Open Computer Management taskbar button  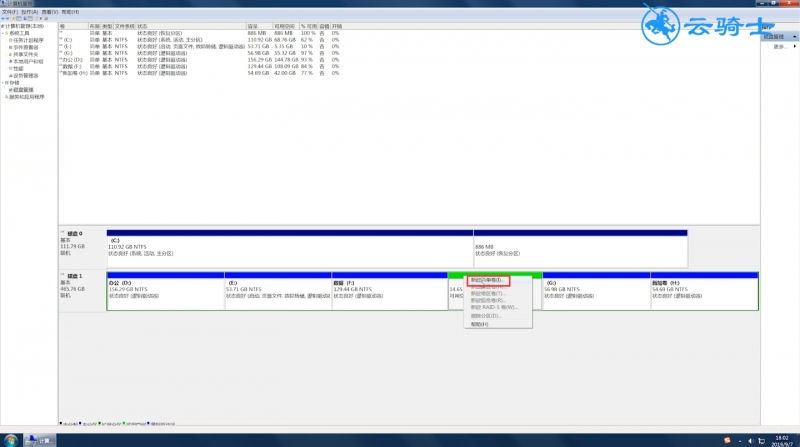click(39, 440)
